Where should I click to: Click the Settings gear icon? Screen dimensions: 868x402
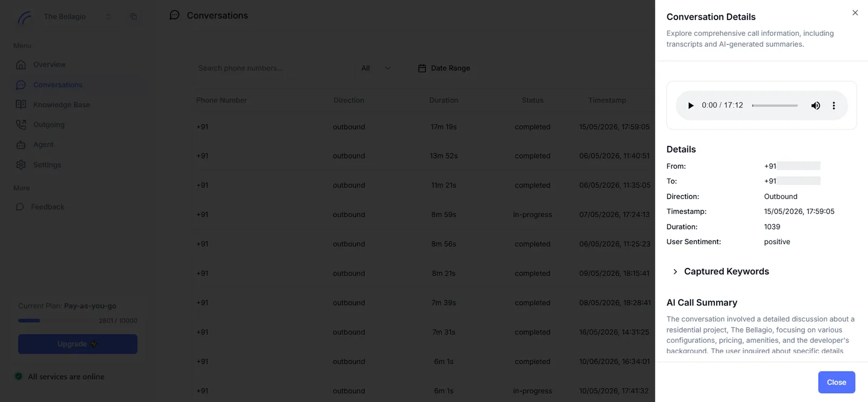21,165
